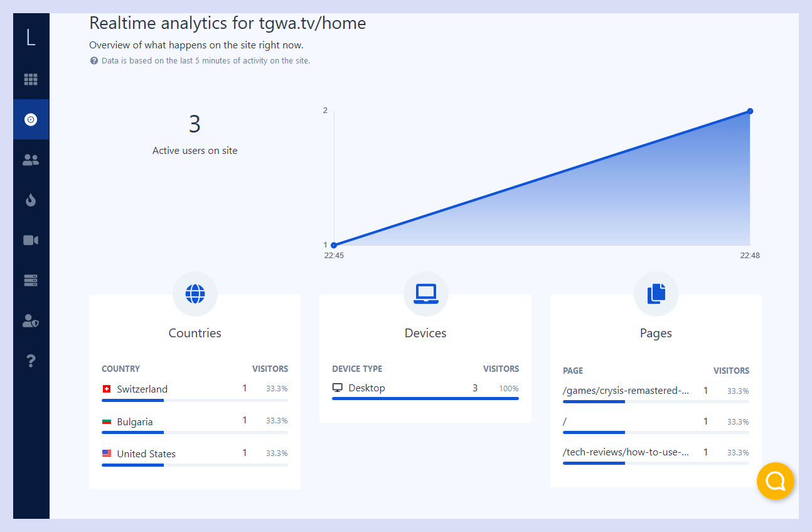Click the Switzerland country name
This screenshot has width=812, height=532.
pos(142,389)
